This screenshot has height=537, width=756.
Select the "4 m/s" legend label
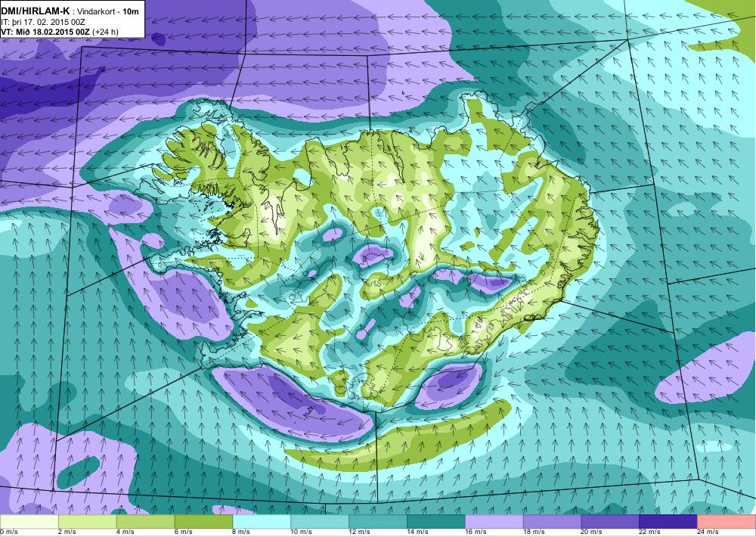pyautogui.click(x=125, y=532)
